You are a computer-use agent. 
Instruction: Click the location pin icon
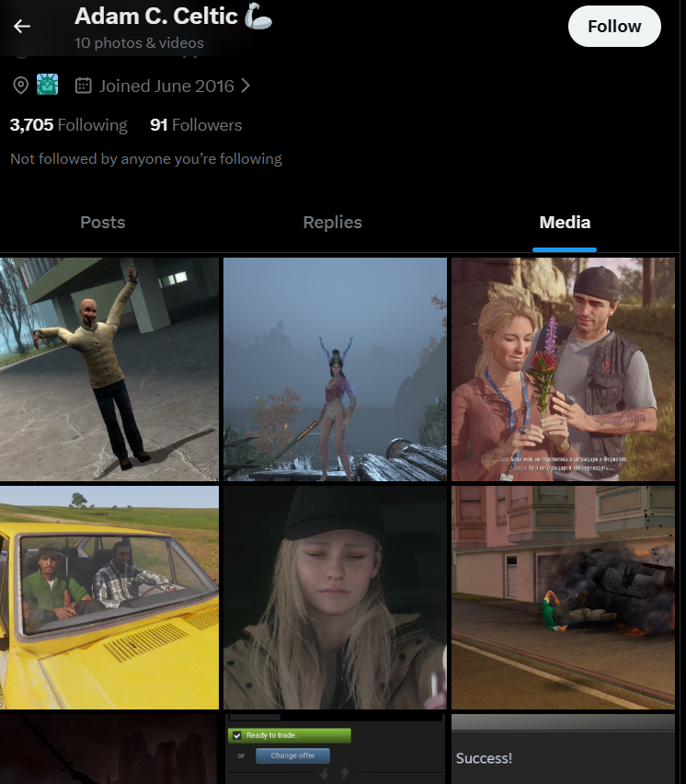(x=20, y=86)
